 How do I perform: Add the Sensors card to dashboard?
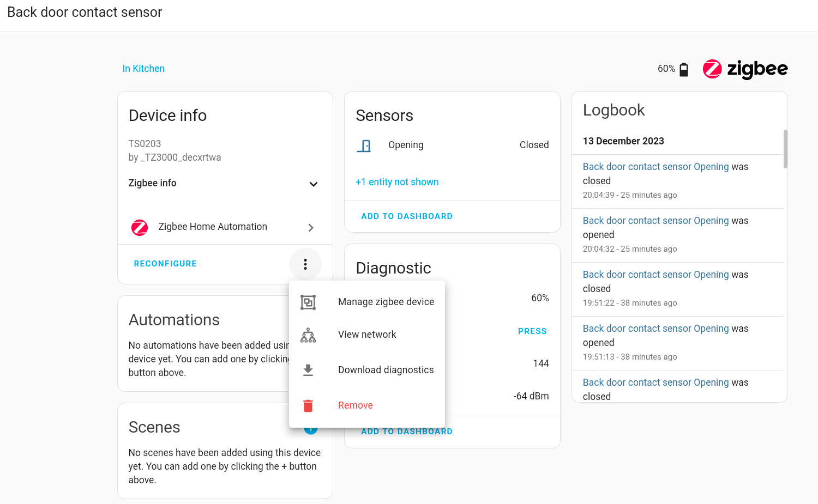point(407,216)
